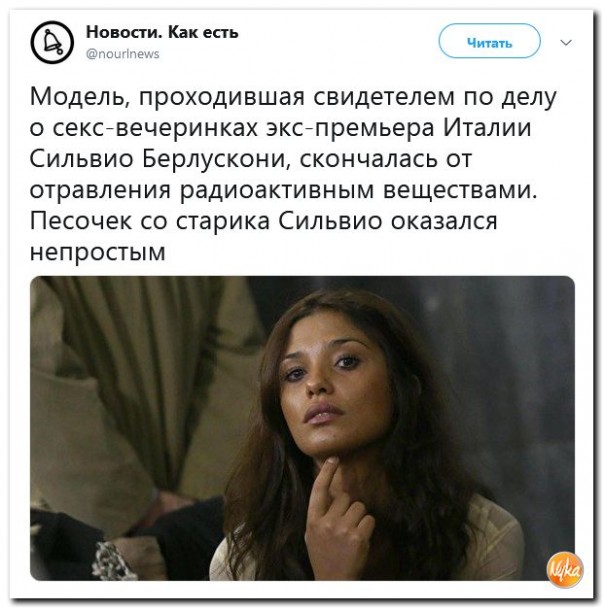The height and width of the screenshot is (609, 604).
Task: Open the @nourlnews handle link
Action: pyautogui.click(x=123, y=54)
